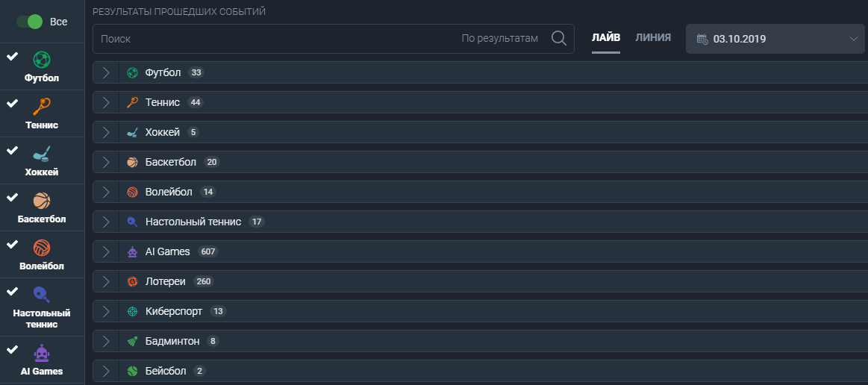Click the Футбол count badge 33

(x=196, y=72)
